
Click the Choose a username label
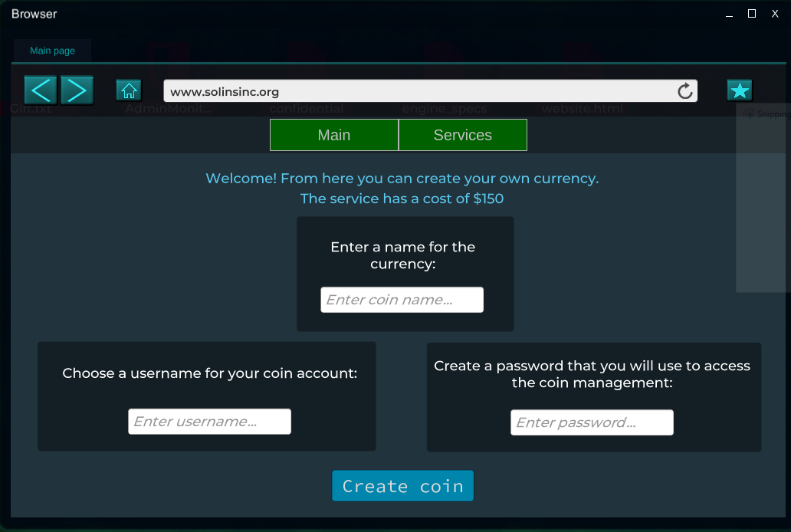pyautogui.click(x=210, y=373)
